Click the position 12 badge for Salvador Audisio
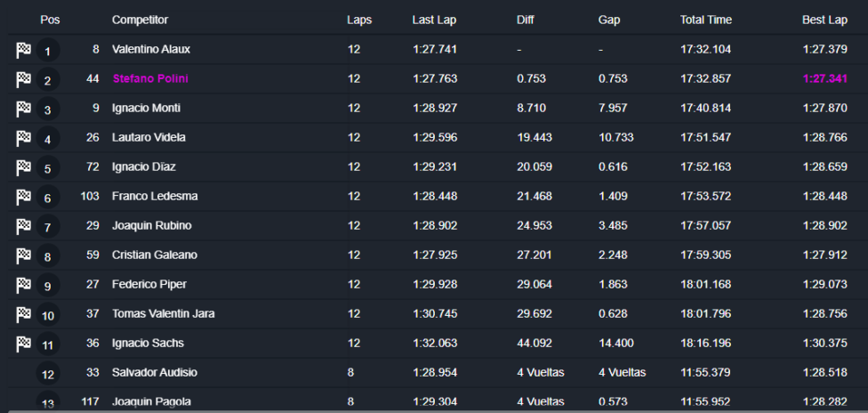868x413 pixels. click(48, 375)
